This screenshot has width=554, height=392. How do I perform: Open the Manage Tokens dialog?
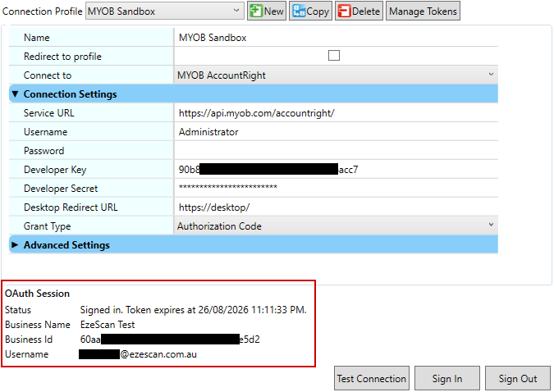click(423, 11)
